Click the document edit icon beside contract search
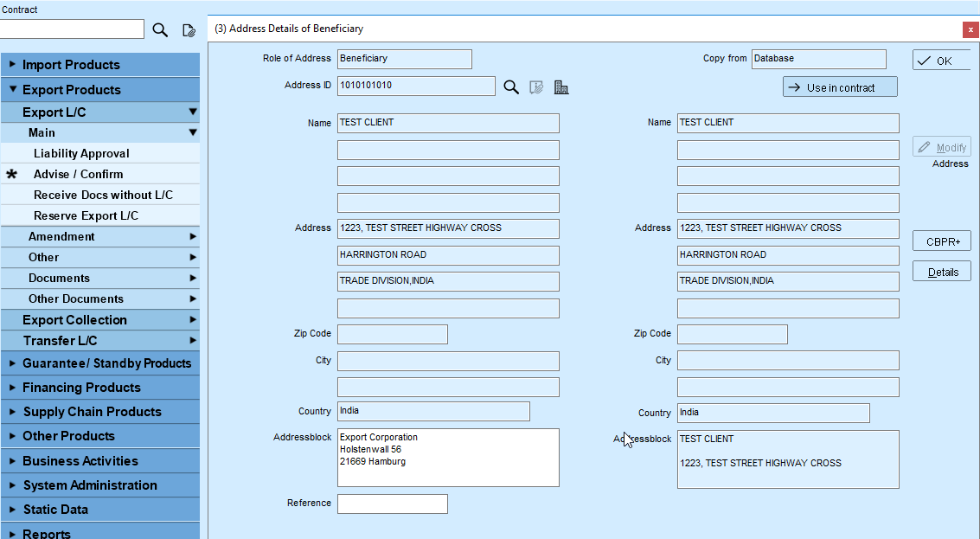Image resolution: width=980 pixels, height=539 pixels. [189, 30]
